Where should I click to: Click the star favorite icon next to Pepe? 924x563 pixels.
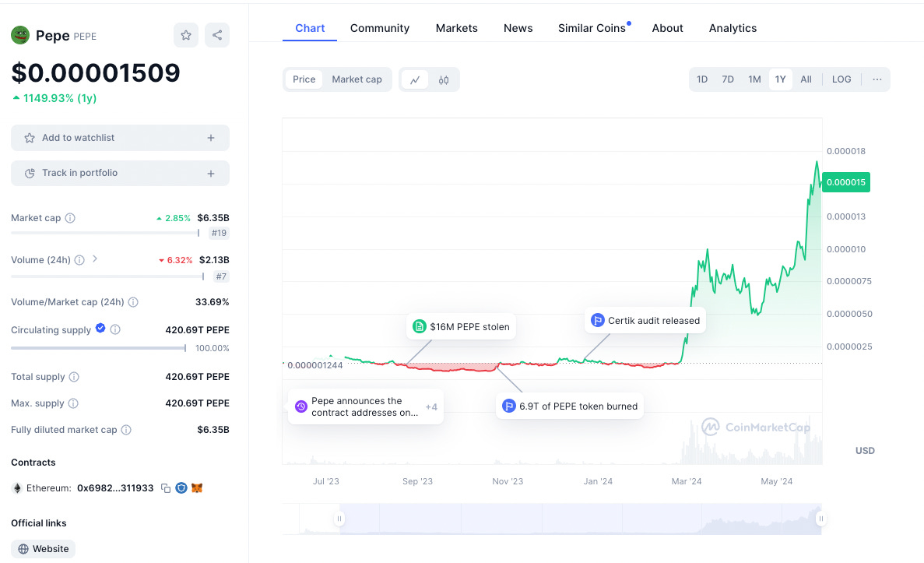(x=185, y=35)
